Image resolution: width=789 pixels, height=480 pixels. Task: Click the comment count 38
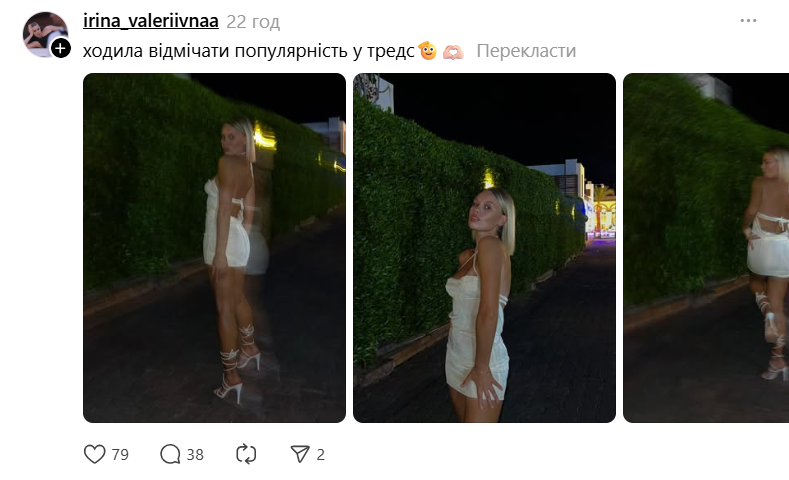195,455
